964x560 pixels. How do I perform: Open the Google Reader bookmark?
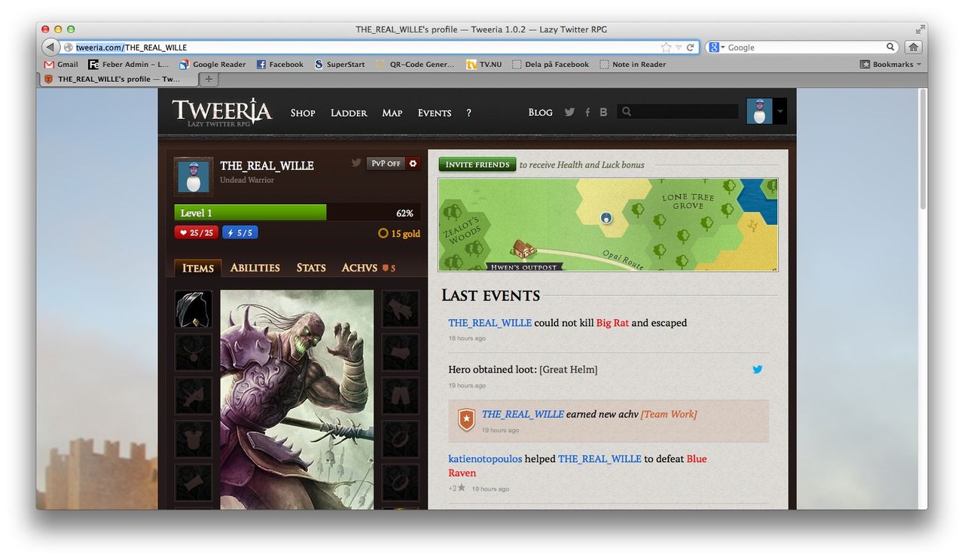[x=212, y=65]
